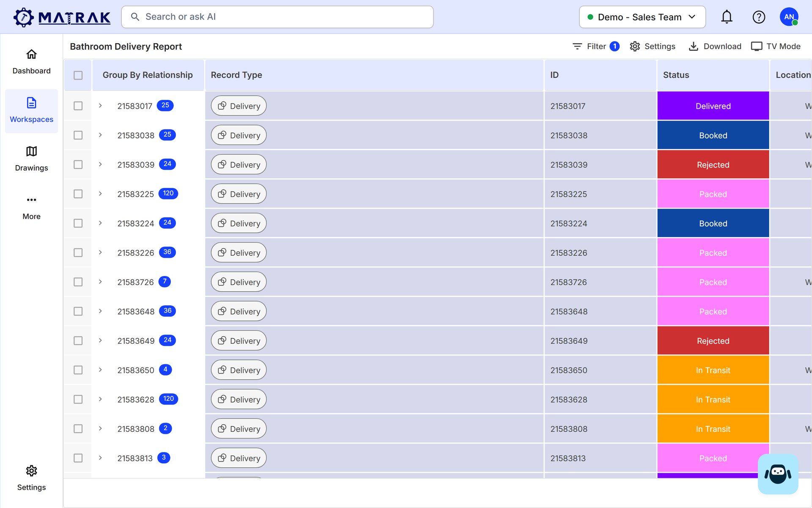812x508 pixels.
Task: Open the notifications bell
Action: coord(727,17)
